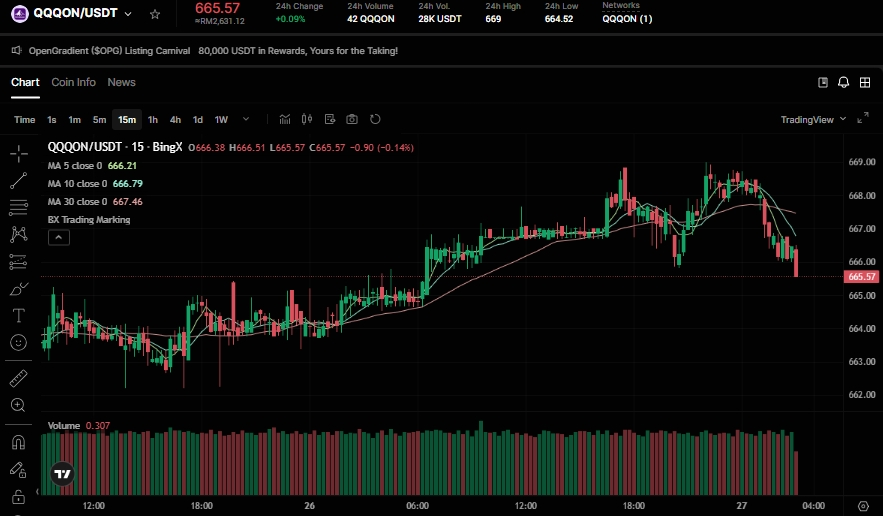Viewport: 883px width, 516px height.
Task: Take a chart snapshot with camera icon
Action: coord(352,120)
